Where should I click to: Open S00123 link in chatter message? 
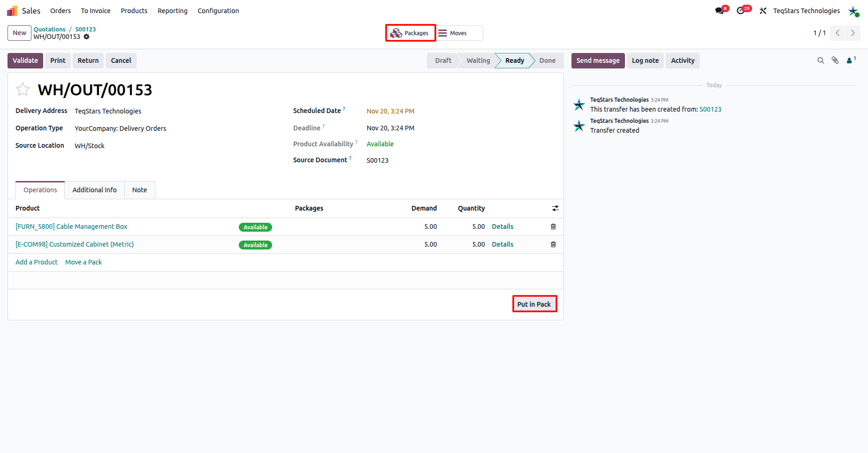710,109
